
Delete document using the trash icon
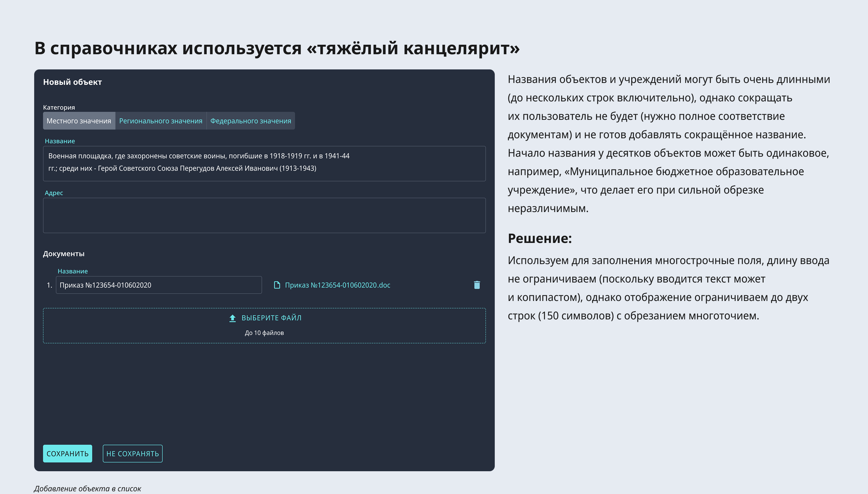tap(477, 285)
